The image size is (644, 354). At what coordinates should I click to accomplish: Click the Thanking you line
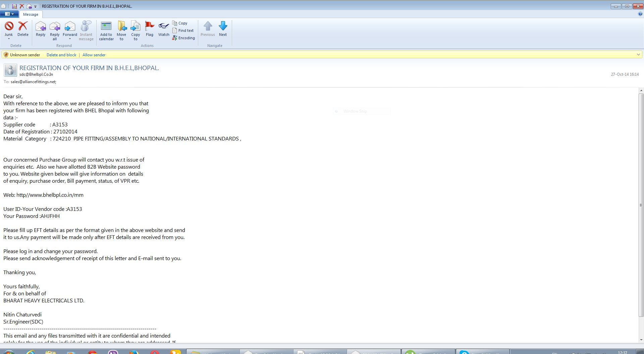pyautogui.click(x=19, y=273)
